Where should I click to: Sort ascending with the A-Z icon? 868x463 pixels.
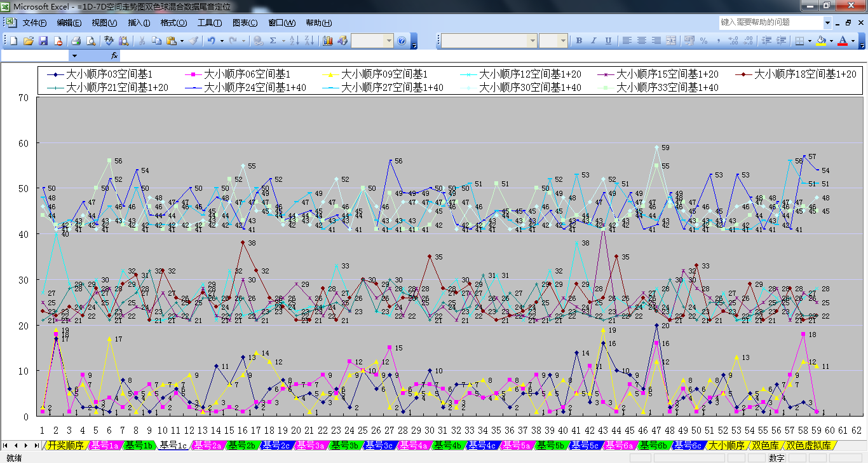coord(294,41)
